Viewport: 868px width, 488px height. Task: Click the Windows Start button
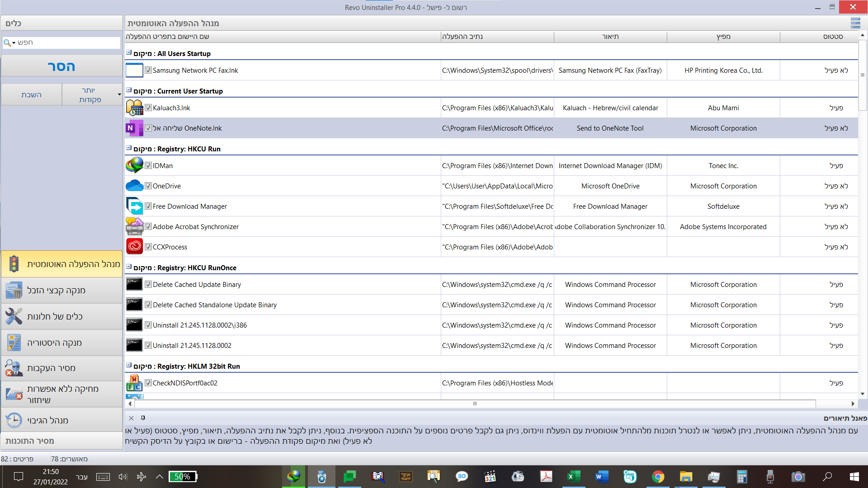tap(854, 477)
